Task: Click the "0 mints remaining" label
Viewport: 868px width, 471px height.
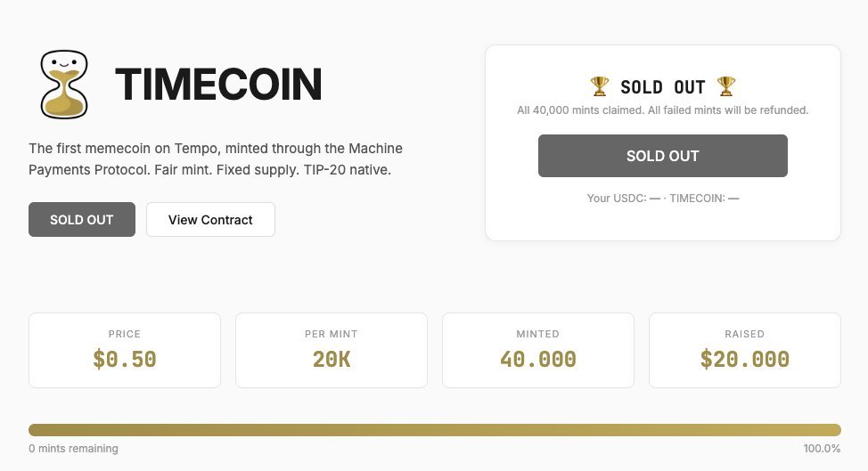Action: (73, 449)
